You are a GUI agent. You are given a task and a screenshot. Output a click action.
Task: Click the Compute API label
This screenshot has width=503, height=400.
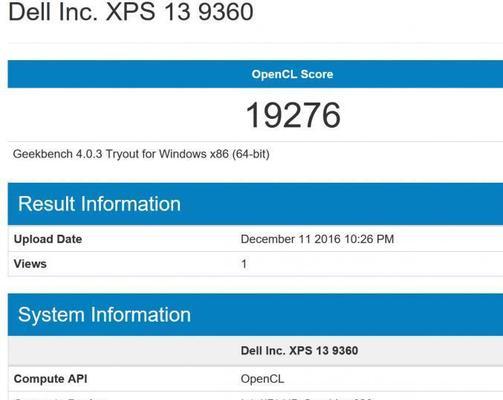pos(51,379)
